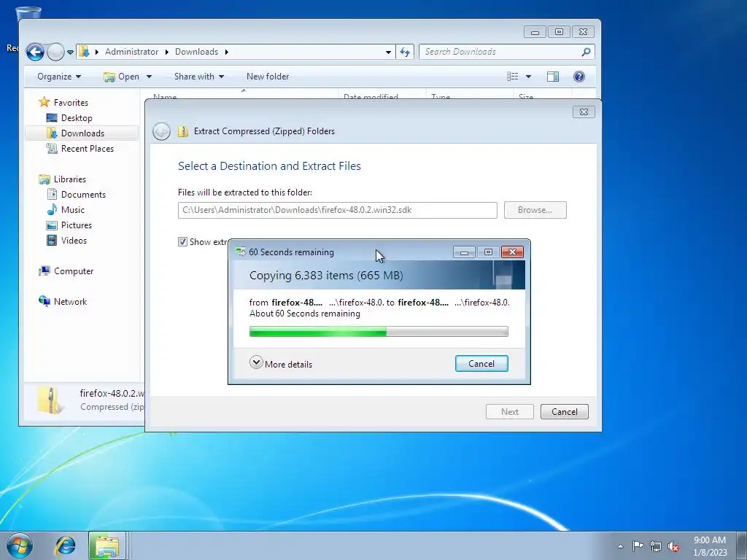Select Administrator in the address breadcrumb
The width and height of the screenshot is (747, 560).
(x=131, y=52)
